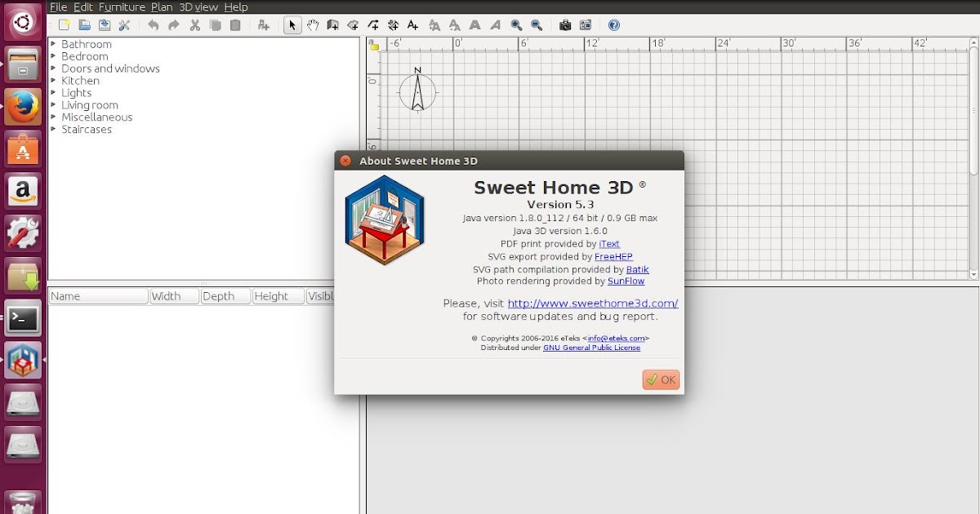Click the Create photo camera icon
Viewport: 980px width, 514px height.
[565, 25]
